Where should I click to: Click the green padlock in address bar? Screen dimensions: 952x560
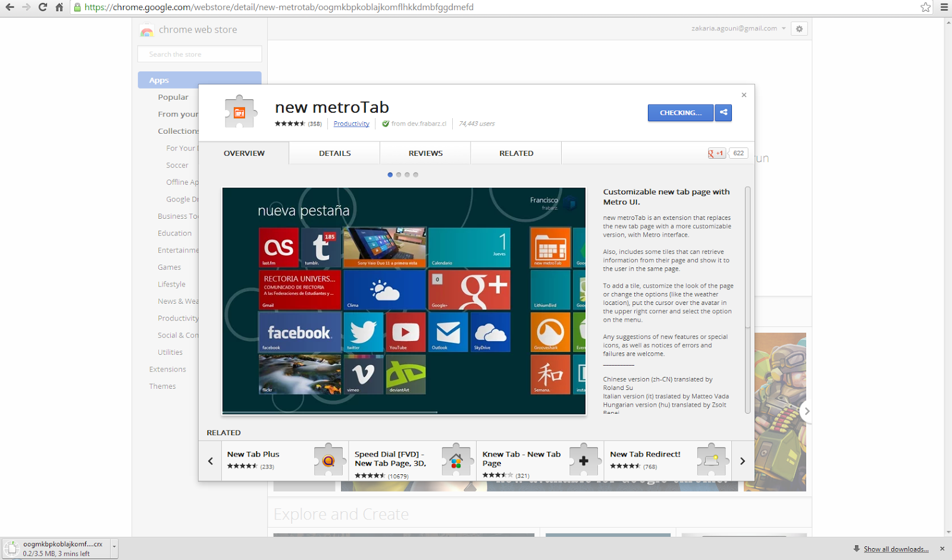[x=77, y=7]
